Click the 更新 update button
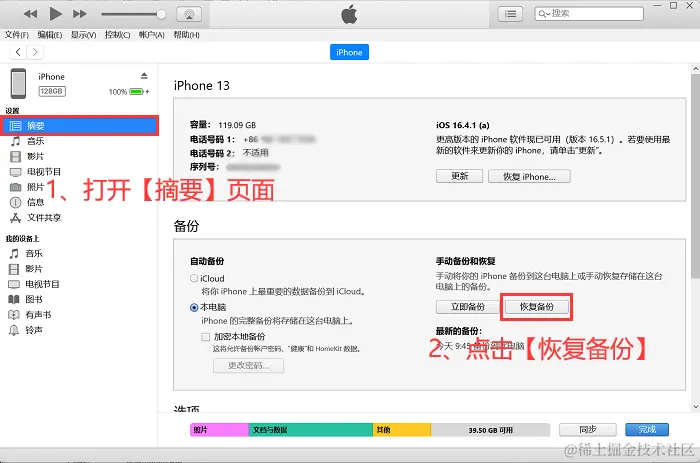The width and height of the screenshot is (700, 463). click(459, 176)
